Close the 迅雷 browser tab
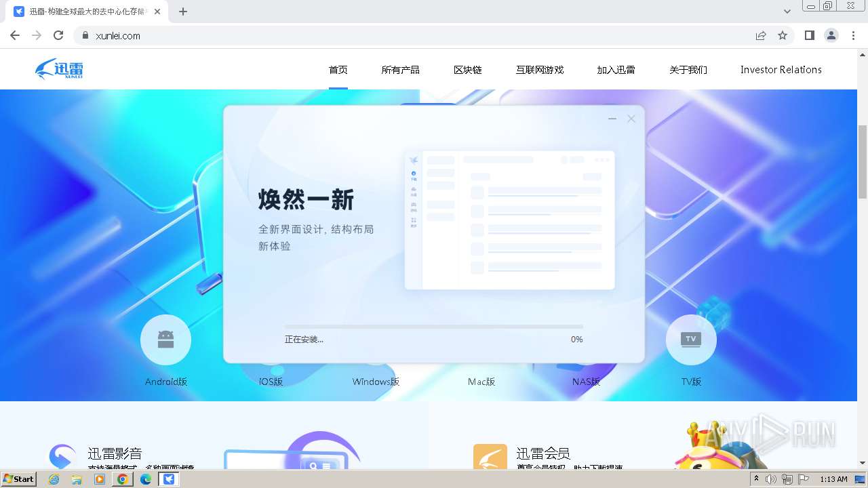 click(x=157, y=12)
